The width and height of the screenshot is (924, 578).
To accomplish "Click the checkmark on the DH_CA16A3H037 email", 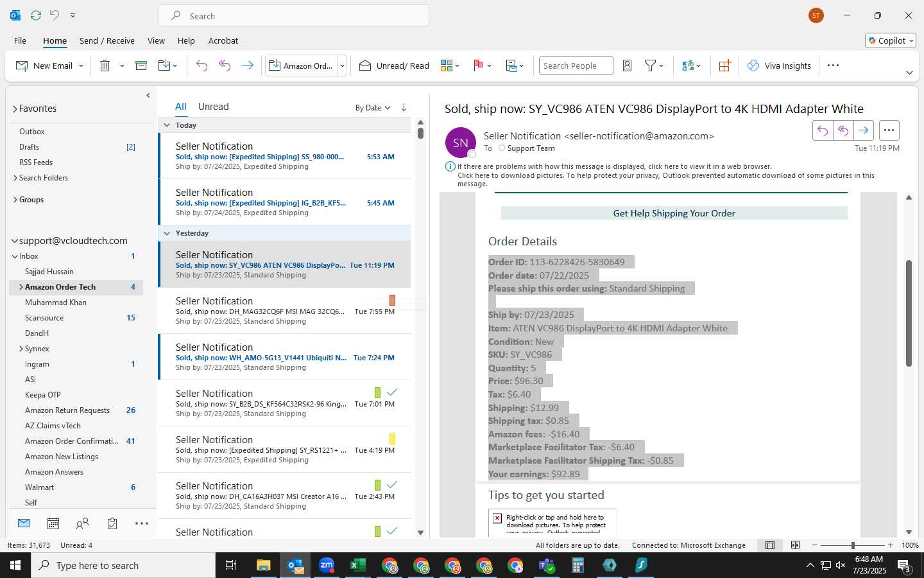I will click(392, 485).
